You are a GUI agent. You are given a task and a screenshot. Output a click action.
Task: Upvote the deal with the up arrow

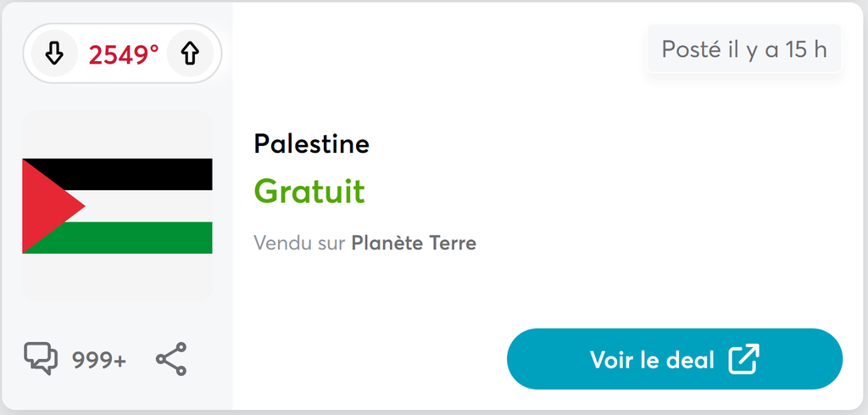pos(190,54)
